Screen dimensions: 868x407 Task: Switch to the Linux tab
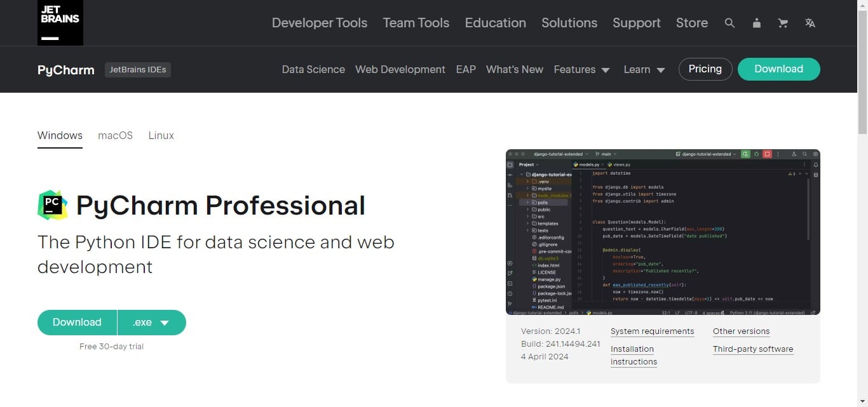(x=161, y=135)
